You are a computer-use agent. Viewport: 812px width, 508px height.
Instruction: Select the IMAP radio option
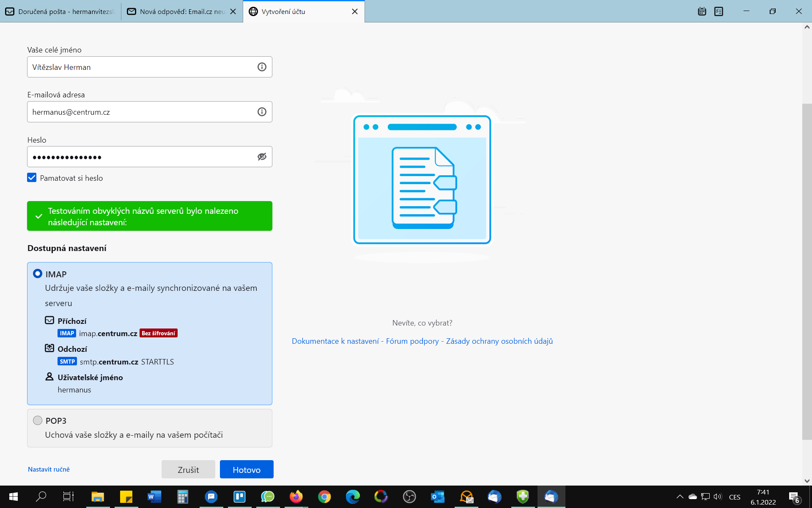pyautogui.click(x=38, y=274)
